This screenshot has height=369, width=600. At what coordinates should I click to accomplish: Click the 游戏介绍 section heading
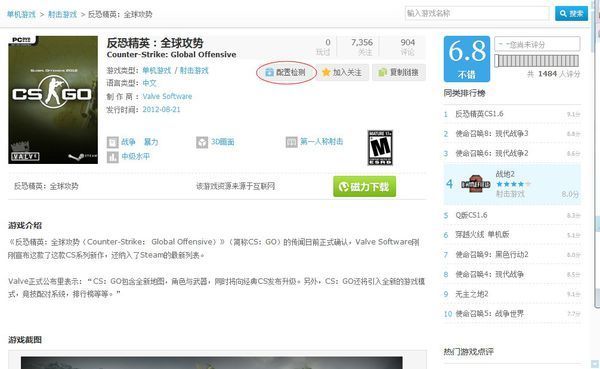(x=25, y=225)
